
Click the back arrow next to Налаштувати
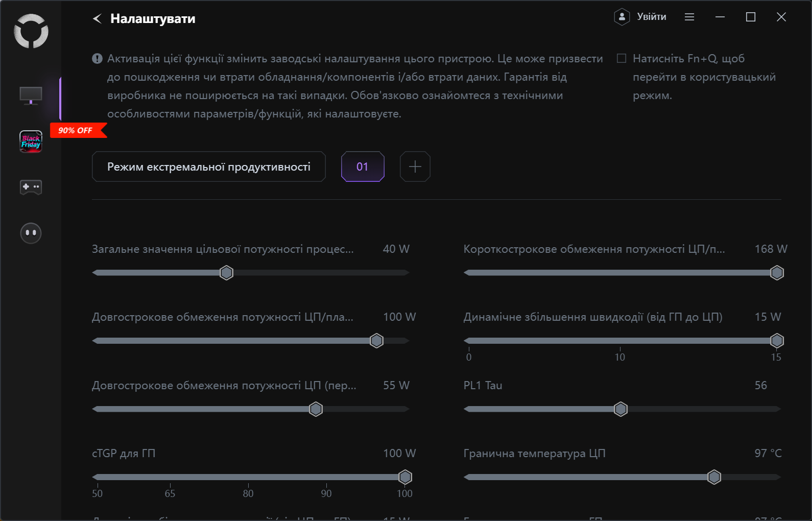(x=97, y=19)
